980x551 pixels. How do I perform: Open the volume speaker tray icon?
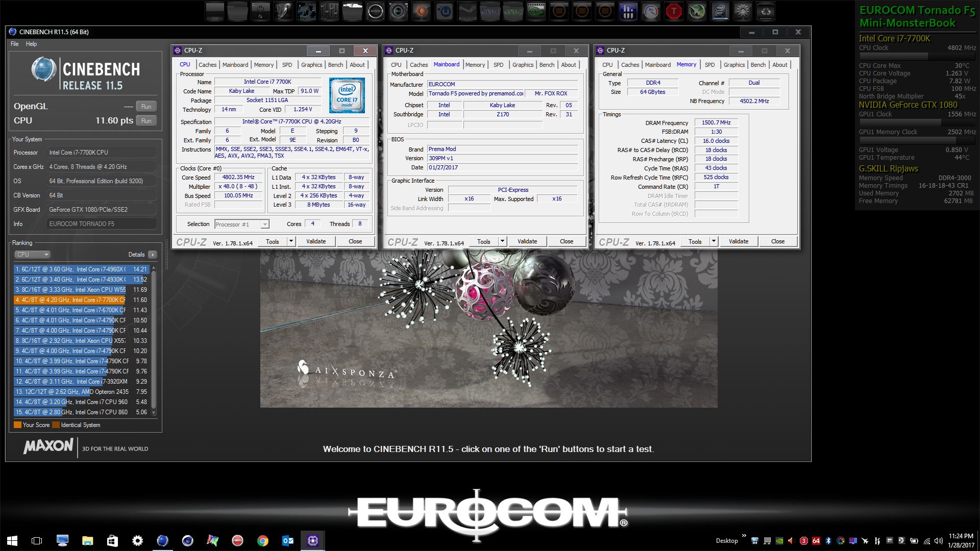[938, 541]
